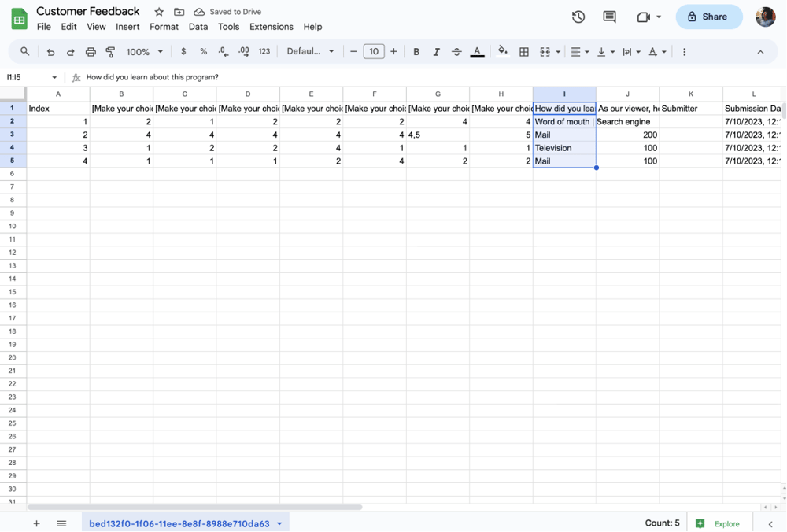
Task: Click the Share button
Action: coord(708,16)
